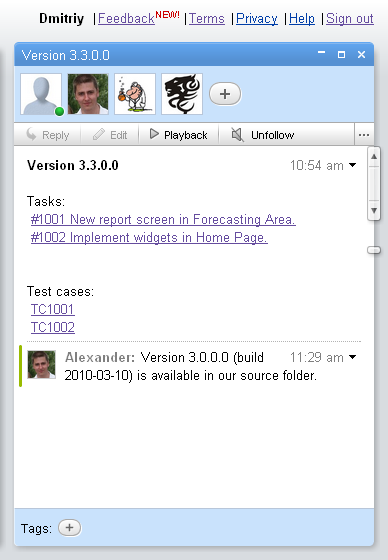
Task: Click the add participant plus button
Action: pos(225,94)
